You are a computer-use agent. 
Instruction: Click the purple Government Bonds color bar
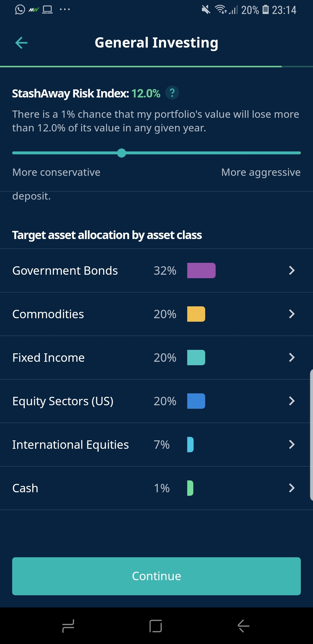201,270
